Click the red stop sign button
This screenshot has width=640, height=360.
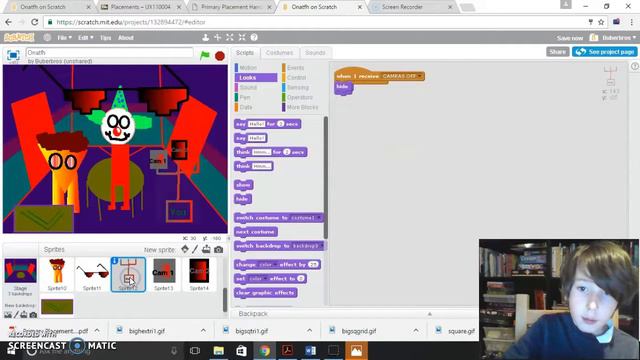tap(220, 56)
